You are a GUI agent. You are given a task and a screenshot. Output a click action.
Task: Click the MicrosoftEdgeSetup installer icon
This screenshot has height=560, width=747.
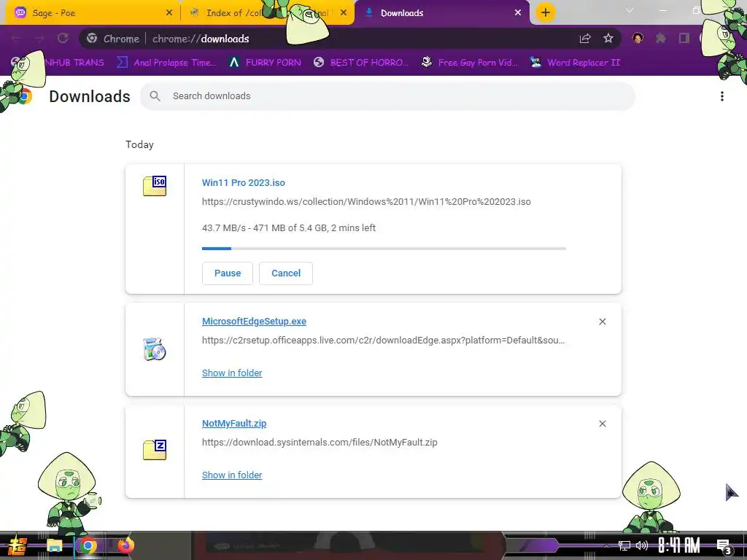[x=155, y=349]
